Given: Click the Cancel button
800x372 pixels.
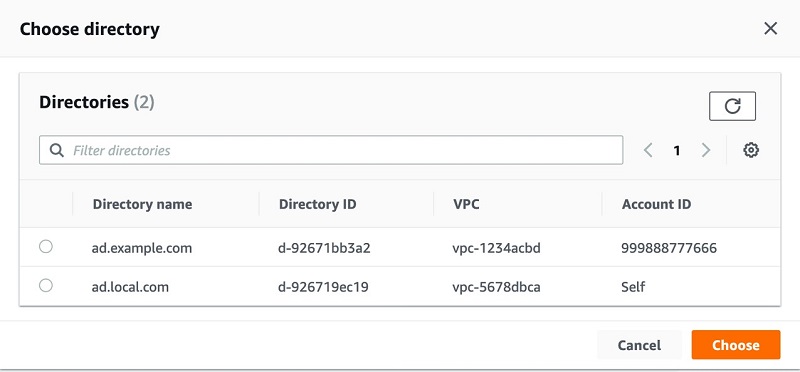Looking at the screenshot, I should (639, 345).
